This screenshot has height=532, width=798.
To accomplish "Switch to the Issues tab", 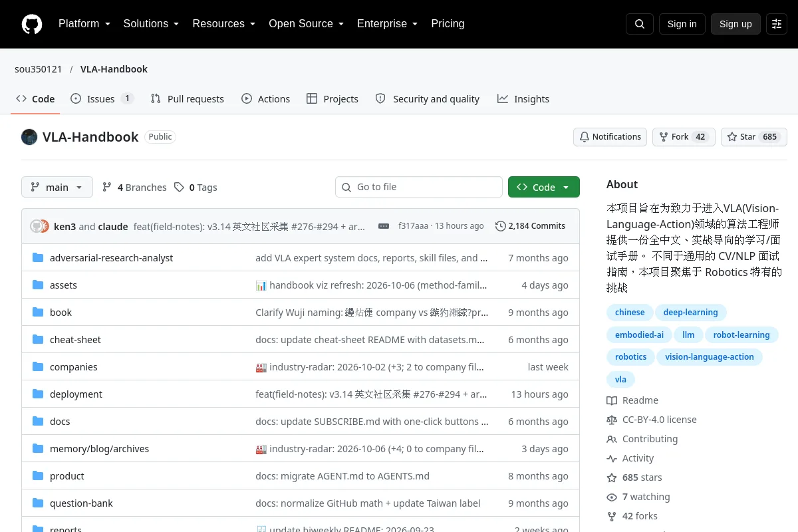I will coord(102,99).
